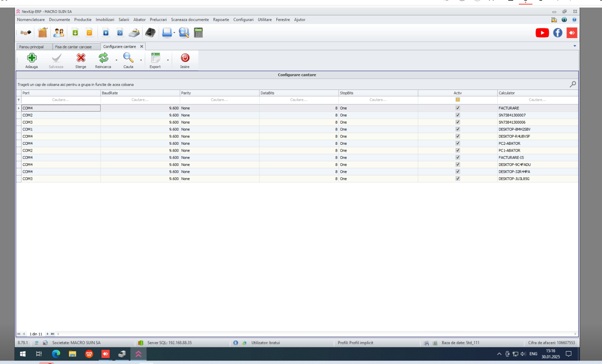Click the Reincarca refresh icon
The image size is (602, 364).
click(103, 58)
